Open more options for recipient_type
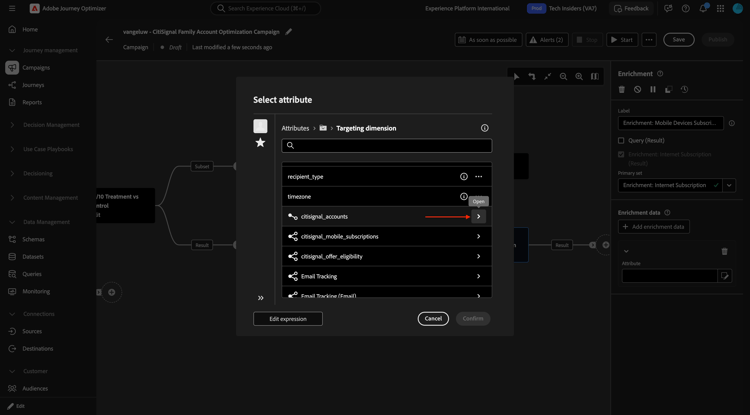This screenshot has height=415, width=750. [x=478, y=176]
